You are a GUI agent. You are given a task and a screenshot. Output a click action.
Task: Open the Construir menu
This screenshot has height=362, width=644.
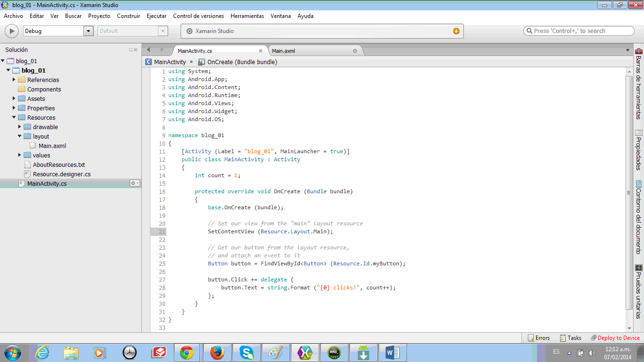click(x=128, y=16)
